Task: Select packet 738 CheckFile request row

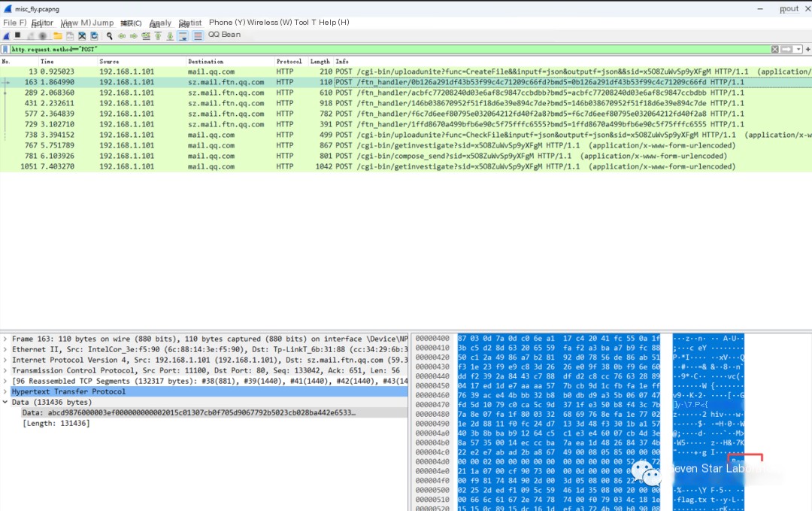Action: [406, 135]
